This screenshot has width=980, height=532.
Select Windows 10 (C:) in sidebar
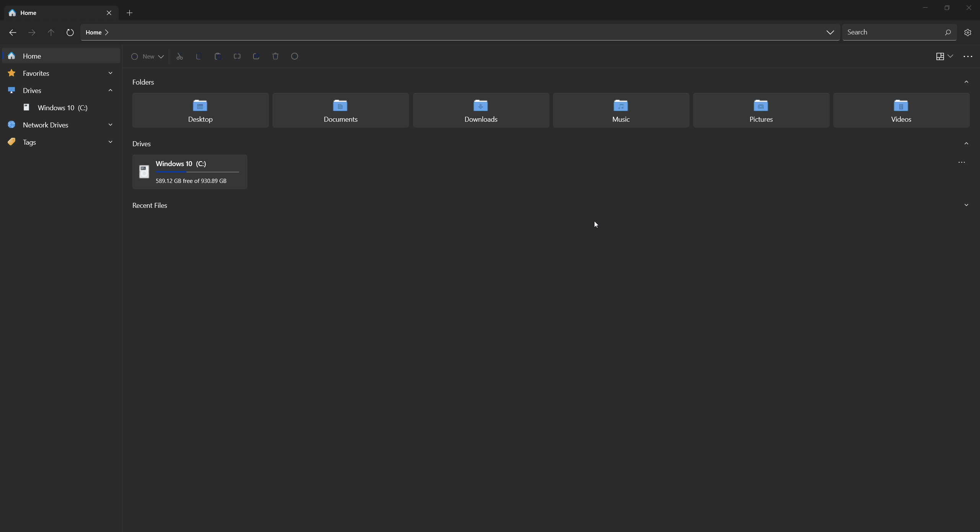[x=61, y=108]
